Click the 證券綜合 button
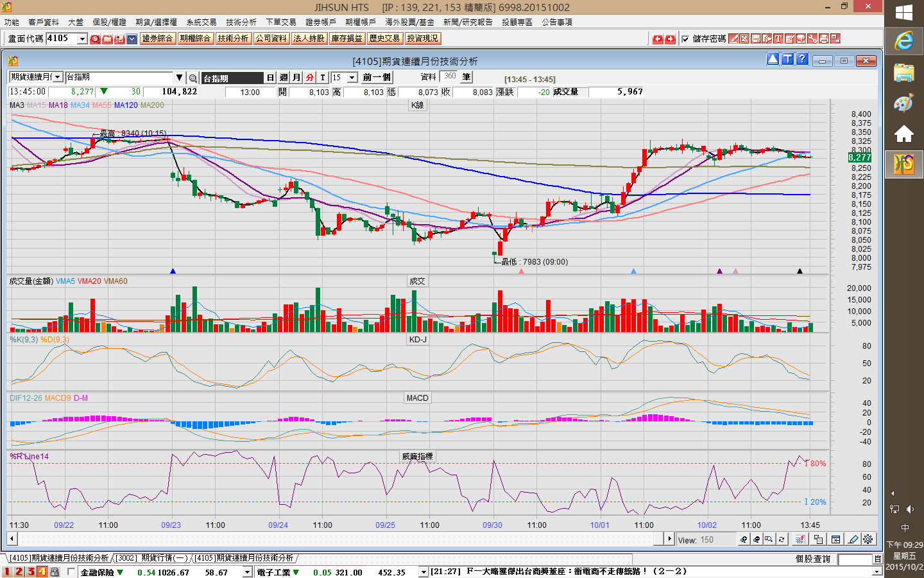924x578 pixels. pos(158,39)
